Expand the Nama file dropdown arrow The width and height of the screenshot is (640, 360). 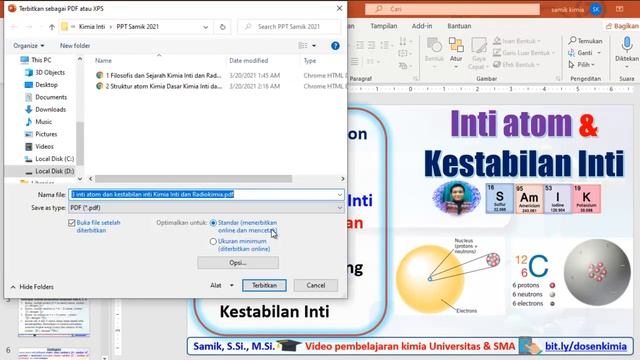click(x=340, y=195)
